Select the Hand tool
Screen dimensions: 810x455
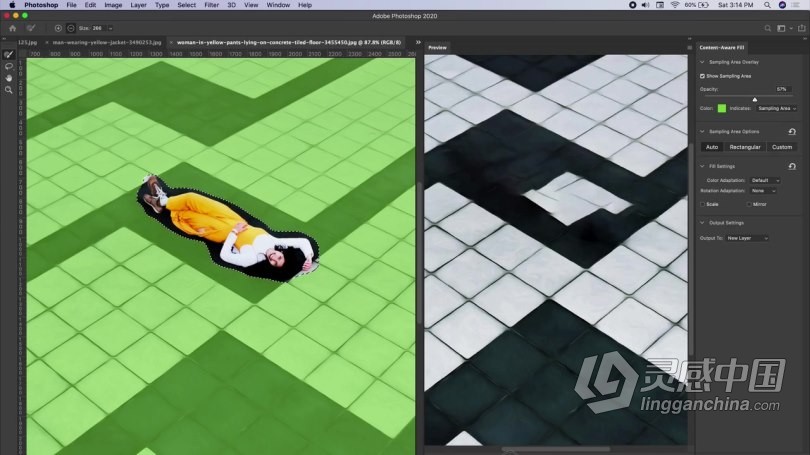(9, 78)
